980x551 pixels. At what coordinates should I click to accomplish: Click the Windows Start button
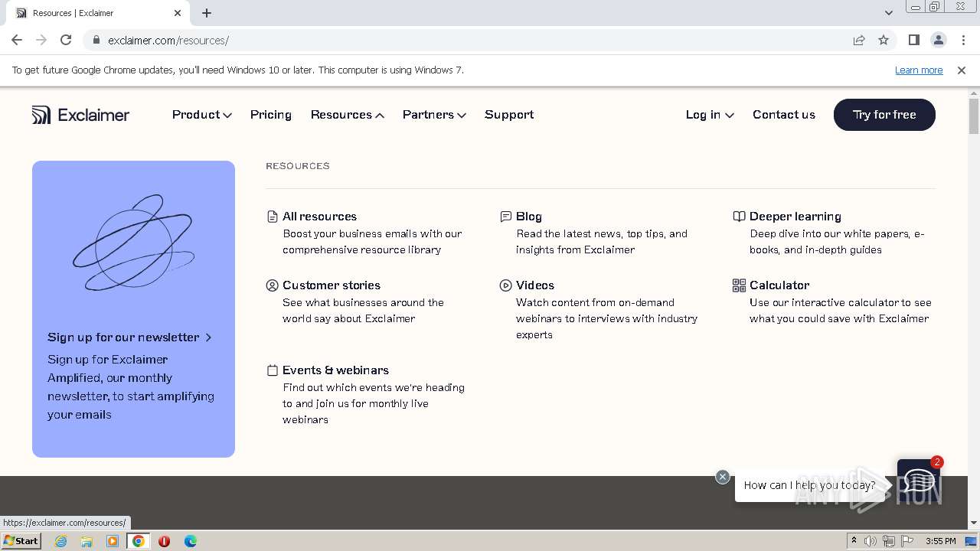(x=21, y=541)
